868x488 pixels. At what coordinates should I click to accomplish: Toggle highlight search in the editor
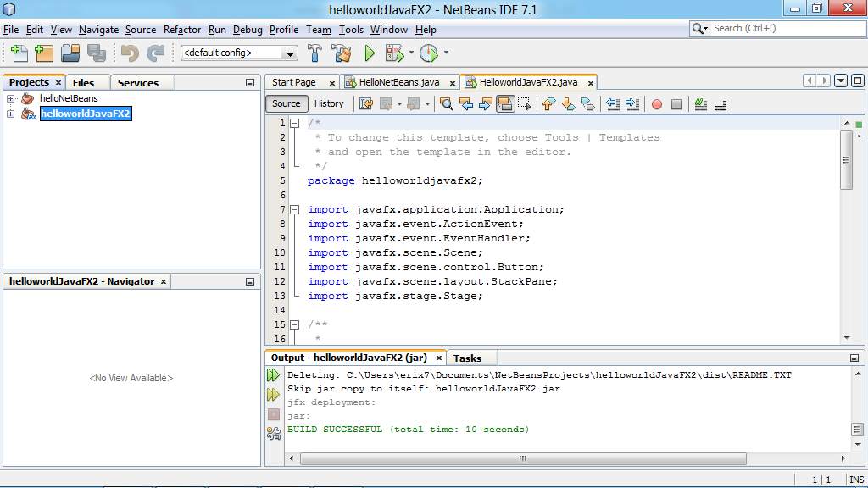505,104
